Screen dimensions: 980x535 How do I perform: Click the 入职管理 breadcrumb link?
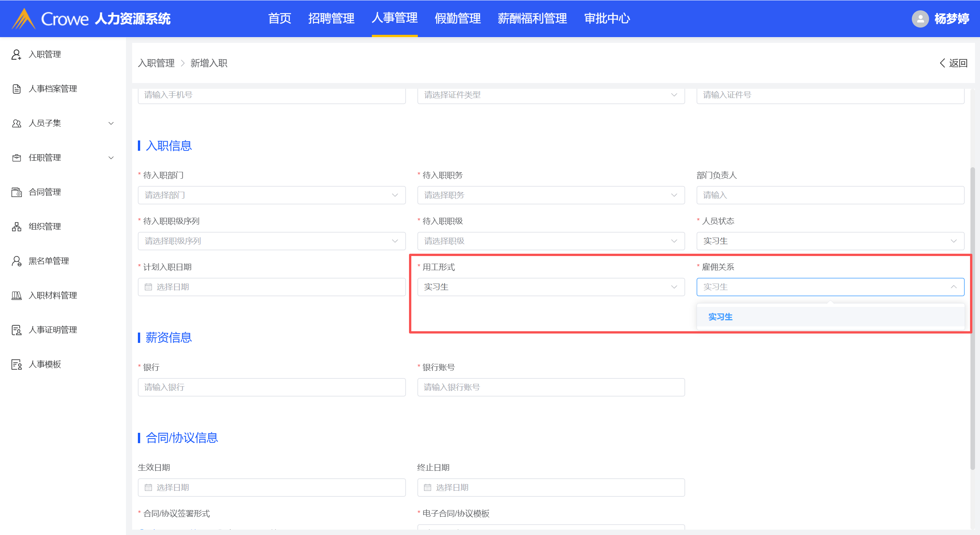point(156,63)
